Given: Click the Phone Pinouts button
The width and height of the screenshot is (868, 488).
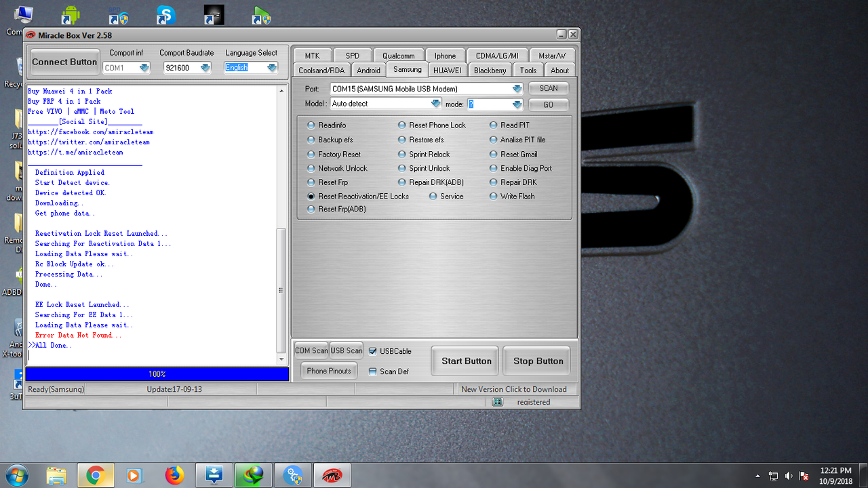Looking at the screenshot, I should [x=329, y=371].
